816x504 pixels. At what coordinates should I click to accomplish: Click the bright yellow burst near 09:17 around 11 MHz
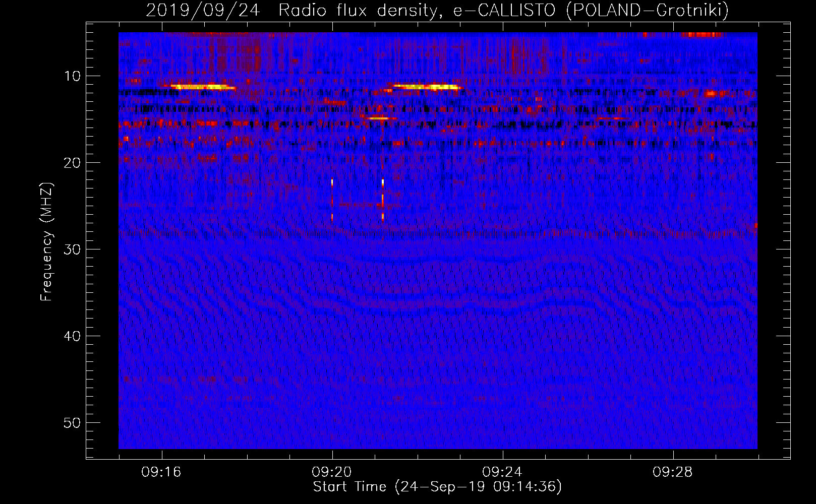[203, 87]
